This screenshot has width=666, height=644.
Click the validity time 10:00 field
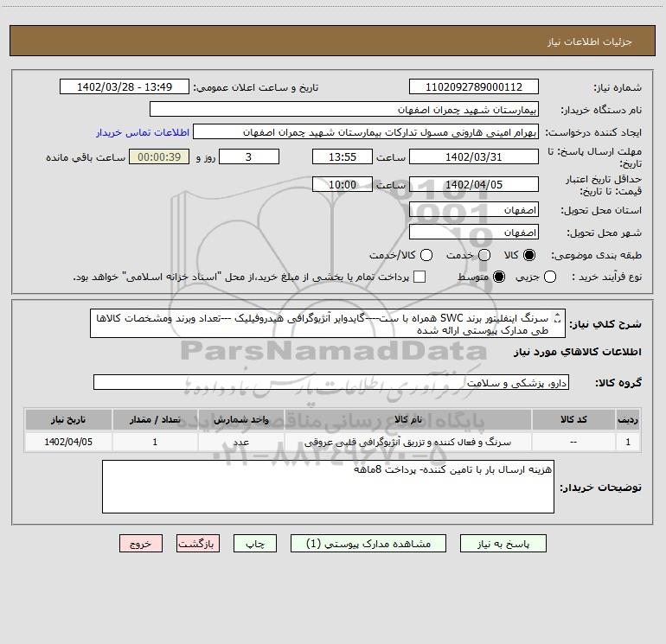point(343,184)
